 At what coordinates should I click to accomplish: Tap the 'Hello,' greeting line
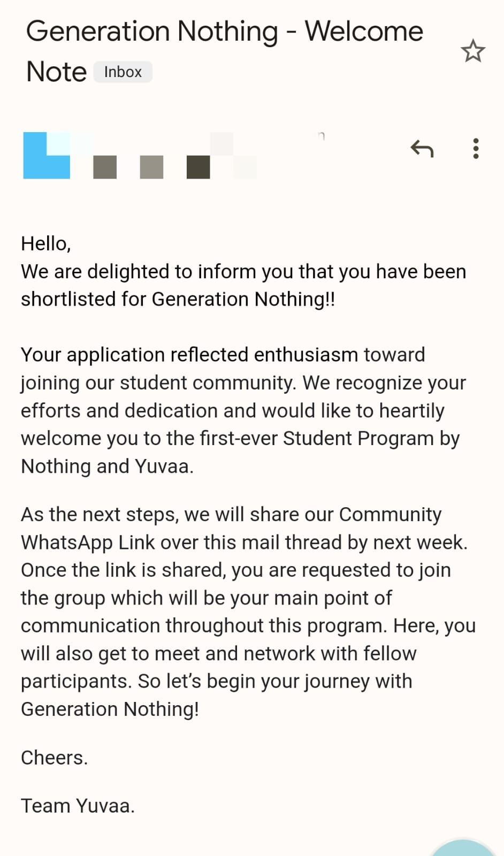[46, 244]
